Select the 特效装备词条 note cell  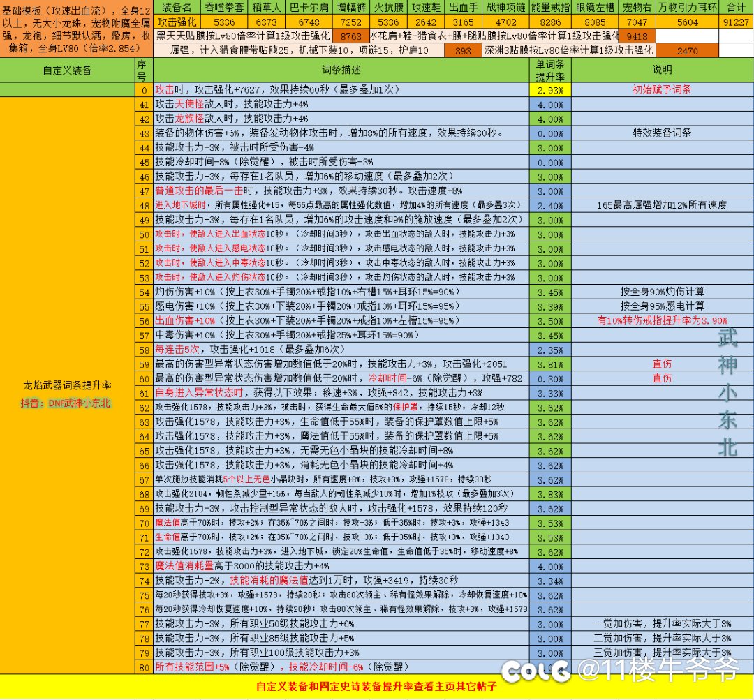point(662,133)
